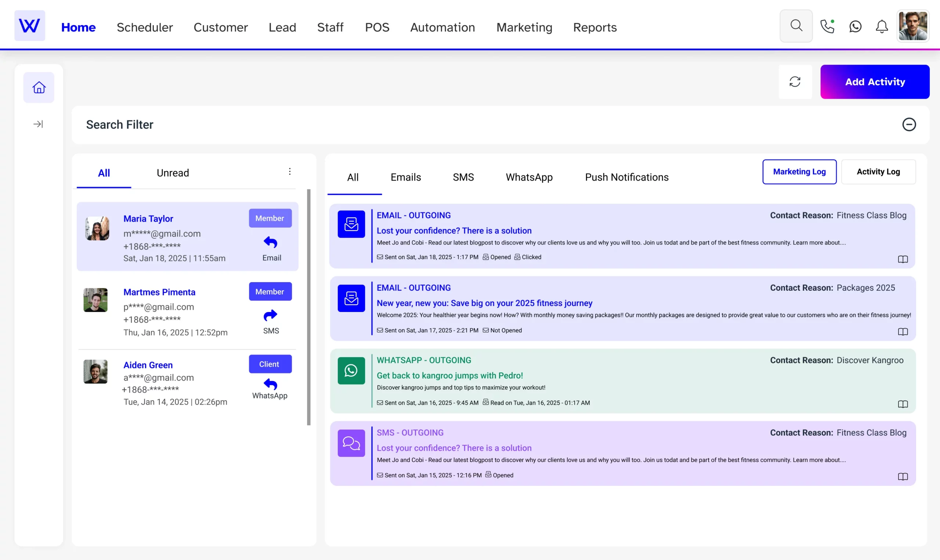Switch to Activity Log view
Viewport: 940px width, 560px height.
[x=878, y=172]
